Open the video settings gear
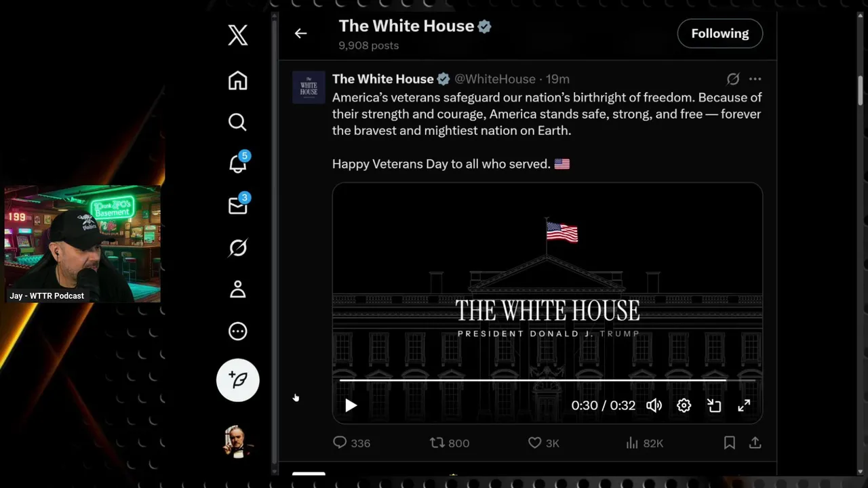Viewport: 868px width, 488px height. [x=684, y=405]
